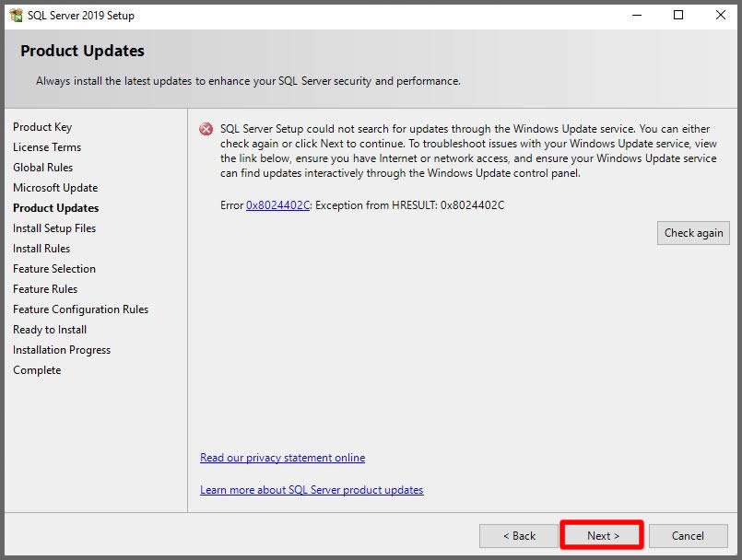The height and width of the screenshot is (560, 742).
Task: Click the red error icon beside the message
Action: (206, 130)
